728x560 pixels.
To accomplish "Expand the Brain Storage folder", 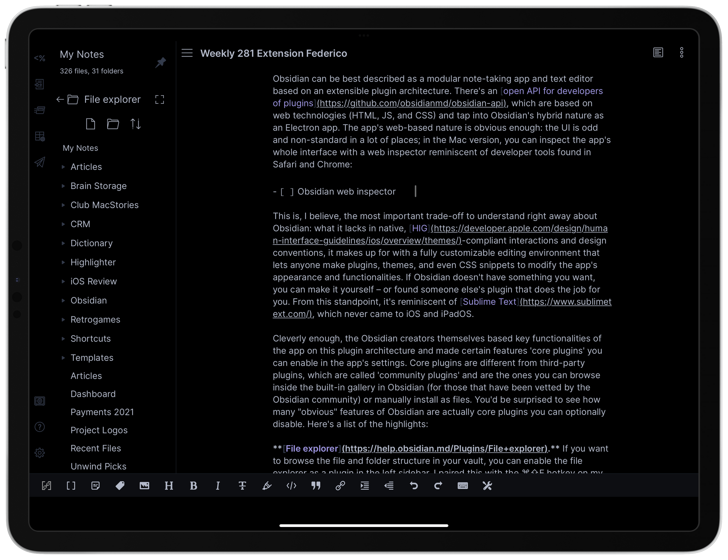I will pos(63,186).
